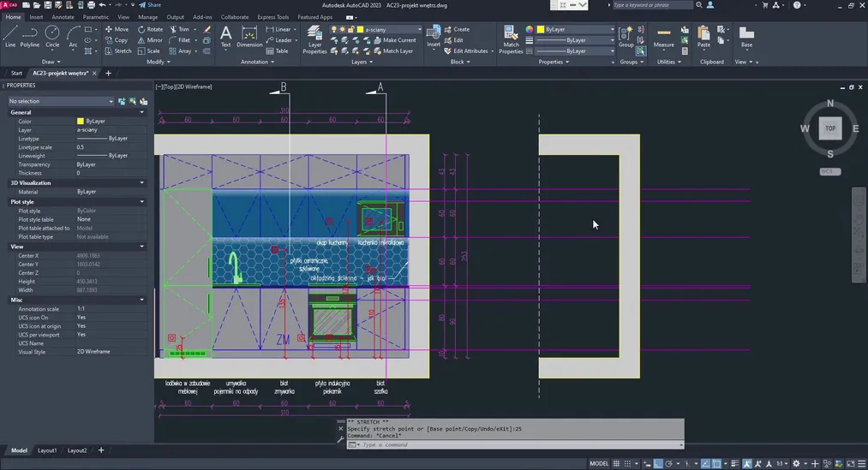Toggle the PICKADD mode button in Properties

pos(122,101)
